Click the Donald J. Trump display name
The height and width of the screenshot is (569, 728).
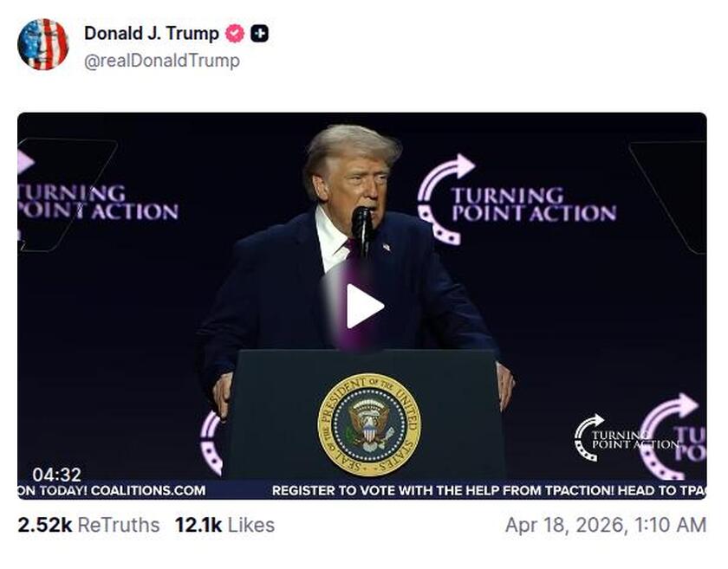tap(151, 34)
